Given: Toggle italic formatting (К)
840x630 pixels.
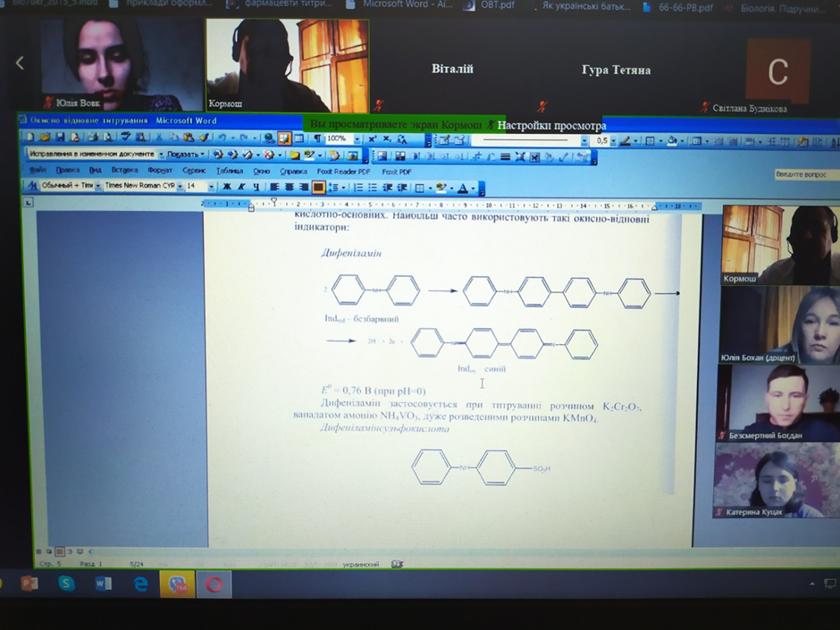Looking at the screenshot, I should (x=241, y=187).
